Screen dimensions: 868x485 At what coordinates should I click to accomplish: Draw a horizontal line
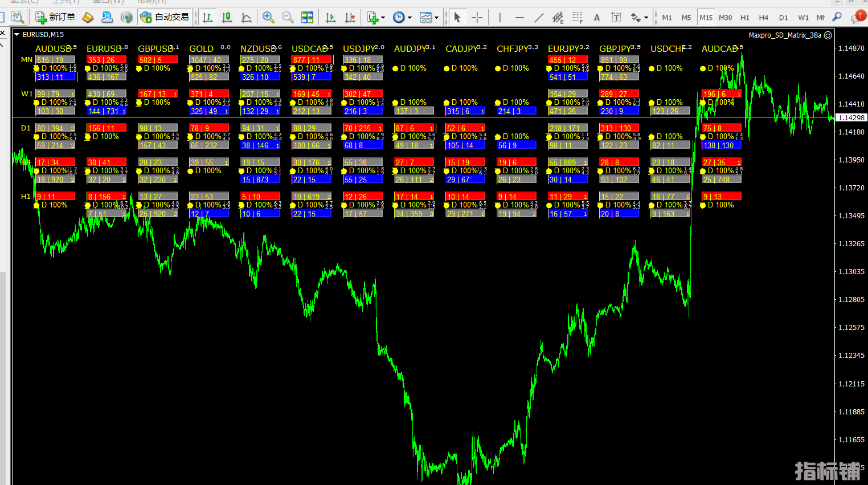tap(519, 18)
